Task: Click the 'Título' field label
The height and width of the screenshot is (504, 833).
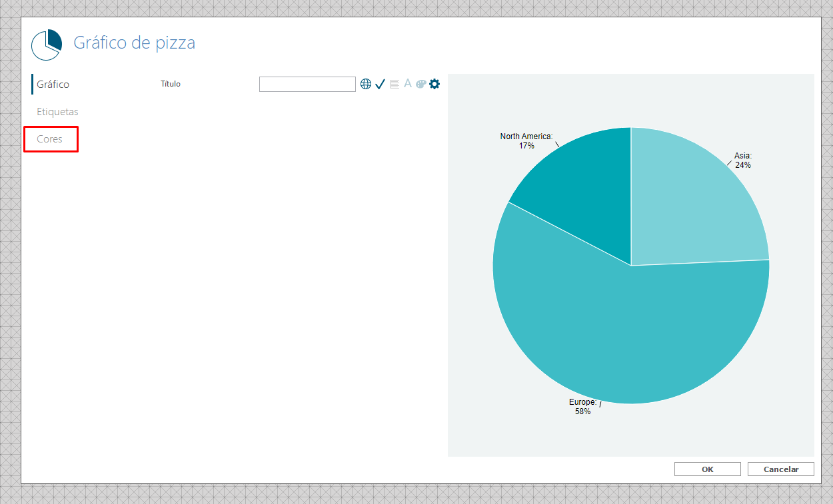Action: coord(171,84)
